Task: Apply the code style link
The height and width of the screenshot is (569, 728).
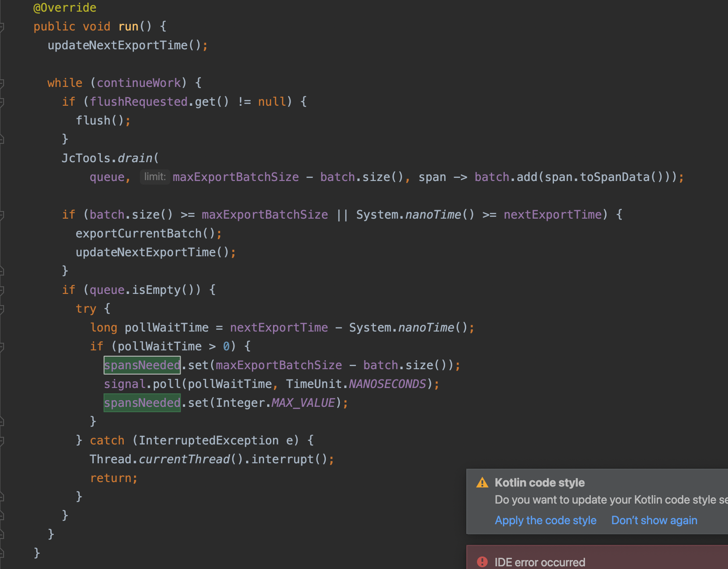Action: click(546, 520)
